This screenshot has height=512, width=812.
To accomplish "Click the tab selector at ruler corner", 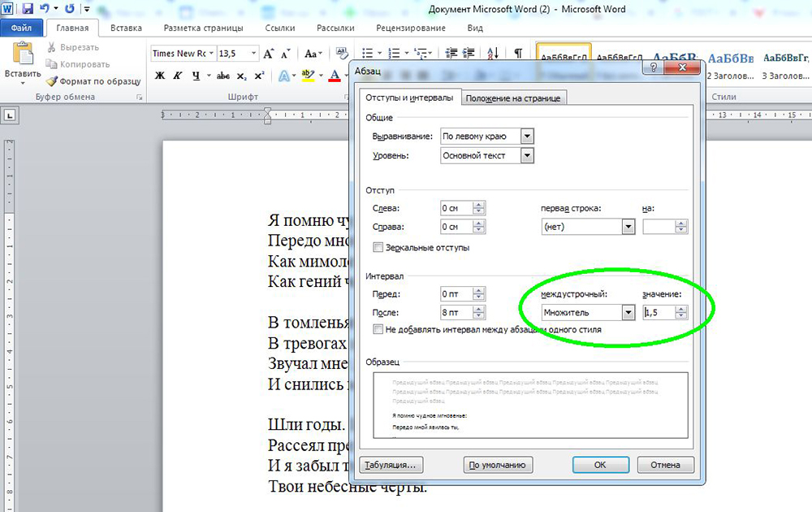I will (x=9, y=115).
